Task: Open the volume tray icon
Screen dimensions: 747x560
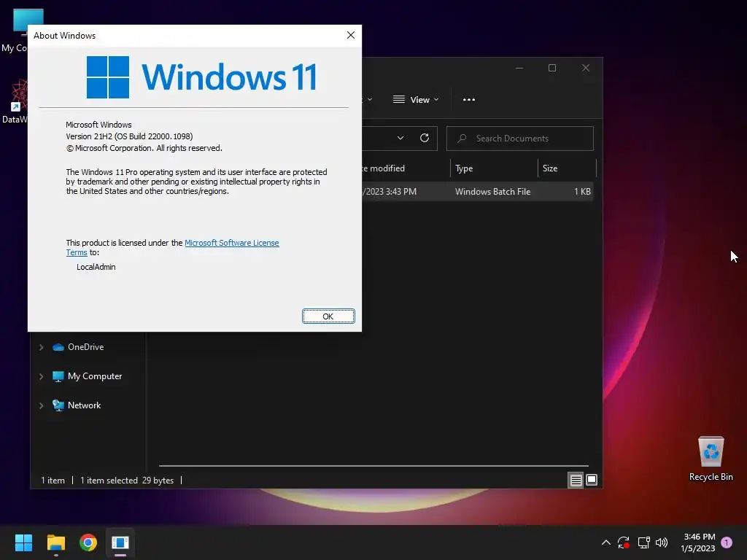Action: pyautogui.click(x=662, y=542)
